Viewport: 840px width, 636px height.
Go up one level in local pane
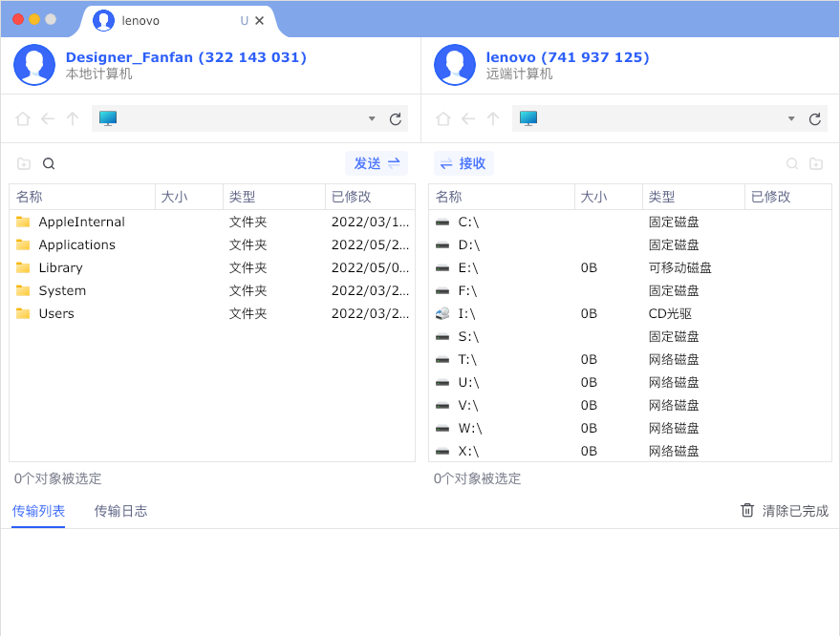73,118
